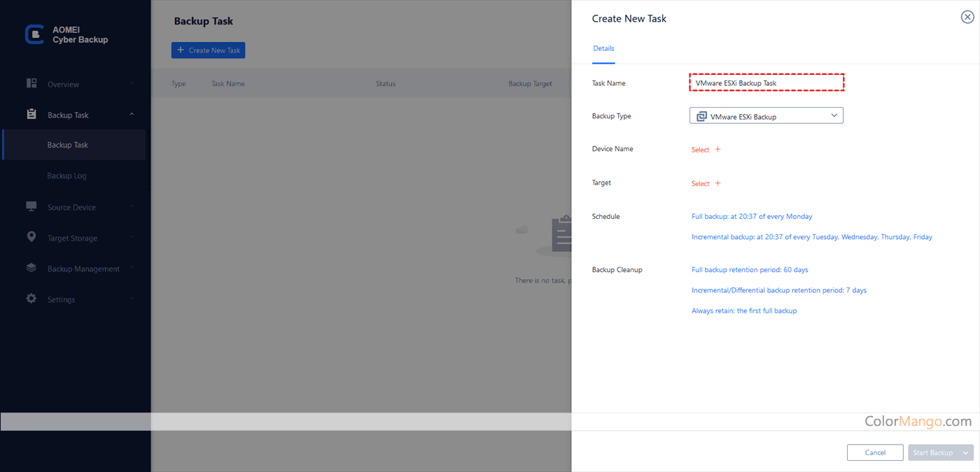Switch to the Details tab

(x=603, y=48)
